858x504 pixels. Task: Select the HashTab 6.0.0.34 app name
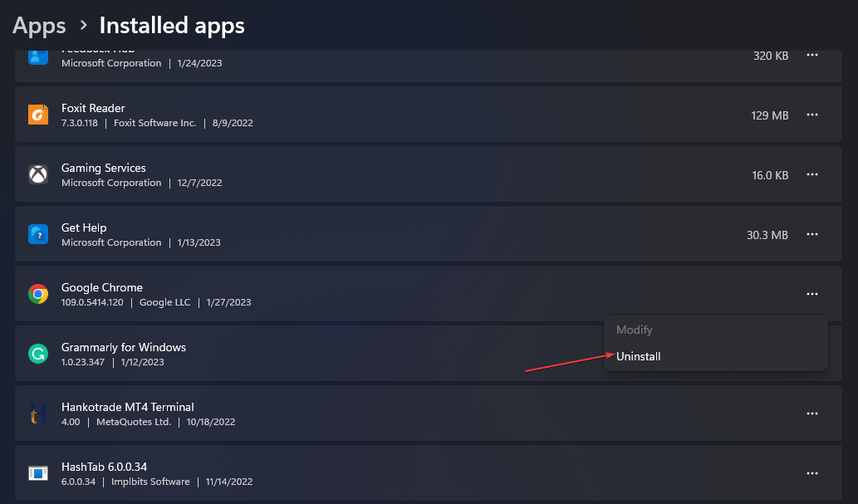104,467
